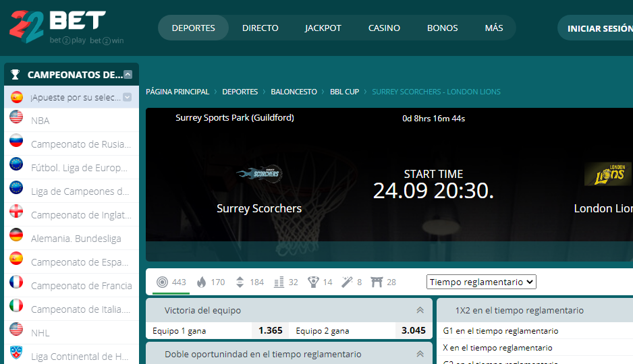The width and height of the screenshot is (633, 364).
Task: Collapse the Doble oportunidad section
Action: (420, 354)
